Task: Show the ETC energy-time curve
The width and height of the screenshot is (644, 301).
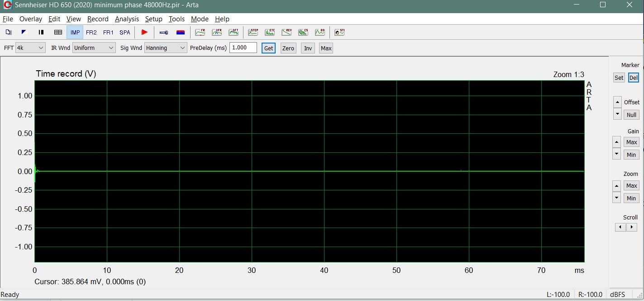Action: [270, 32]
